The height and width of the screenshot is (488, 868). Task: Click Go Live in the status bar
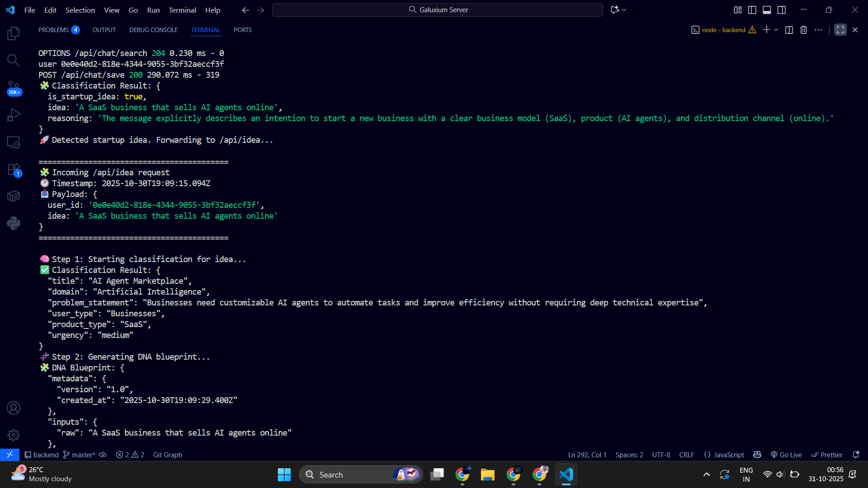coord(786,455)
